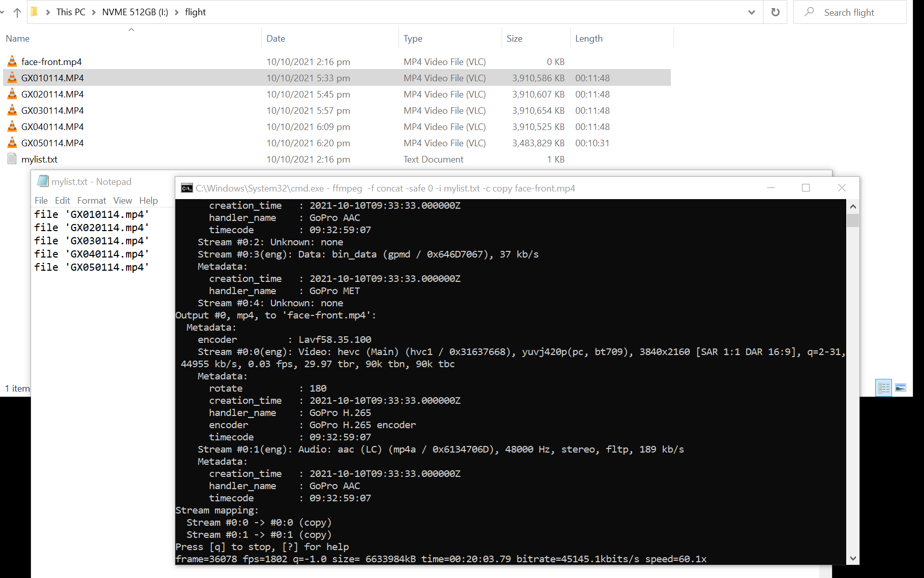Click date 10/10/2021 6:09 pm cell

point(308,126)
